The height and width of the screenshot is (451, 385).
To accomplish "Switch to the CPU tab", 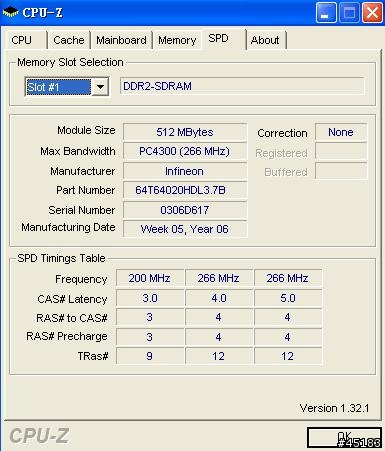I will pos(25,40).
